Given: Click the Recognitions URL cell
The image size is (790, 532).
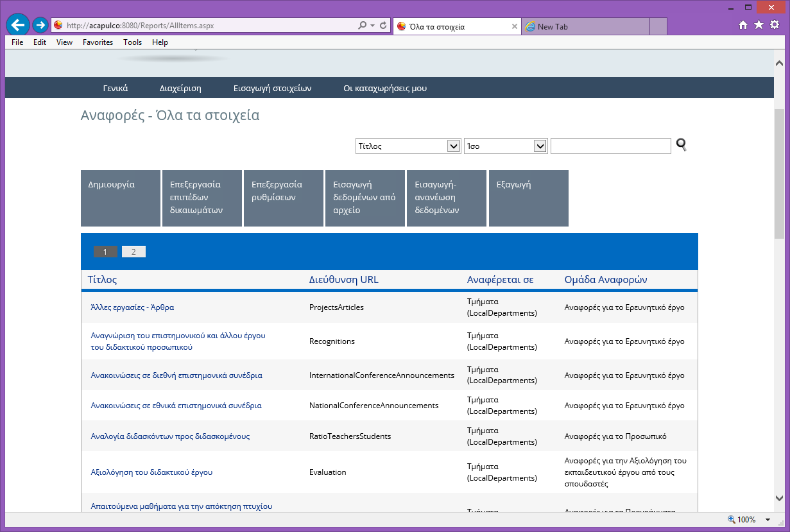Looking at the screenshot, I should 332,341.
